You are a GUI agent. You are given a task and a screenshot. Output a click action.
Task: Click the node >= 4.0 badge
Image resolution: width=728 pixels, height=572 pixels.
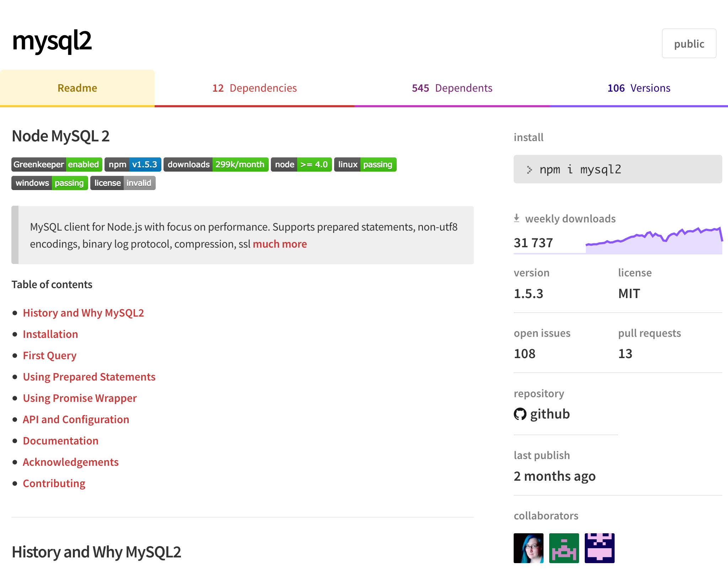tap(301, 164)
